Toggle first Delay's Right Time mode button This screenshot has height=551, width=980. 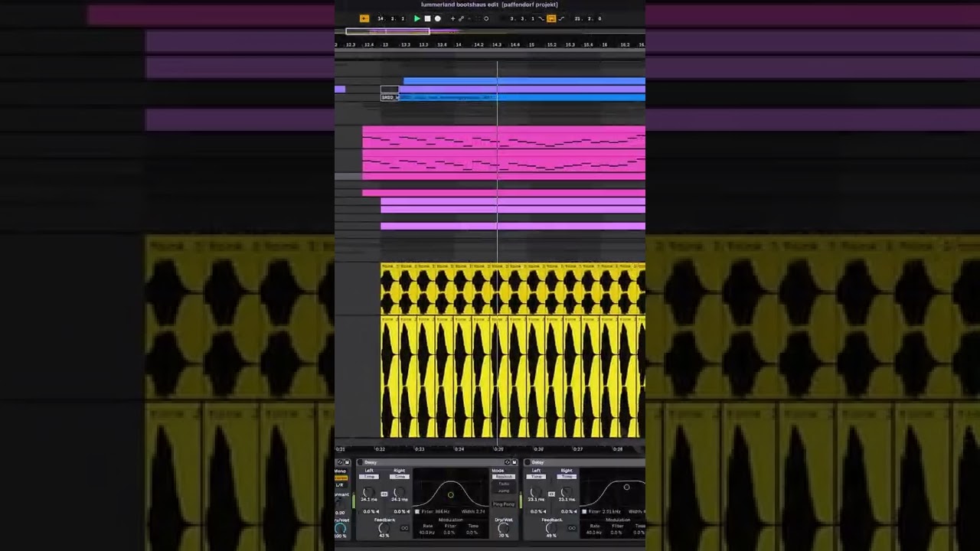[399, 477]
